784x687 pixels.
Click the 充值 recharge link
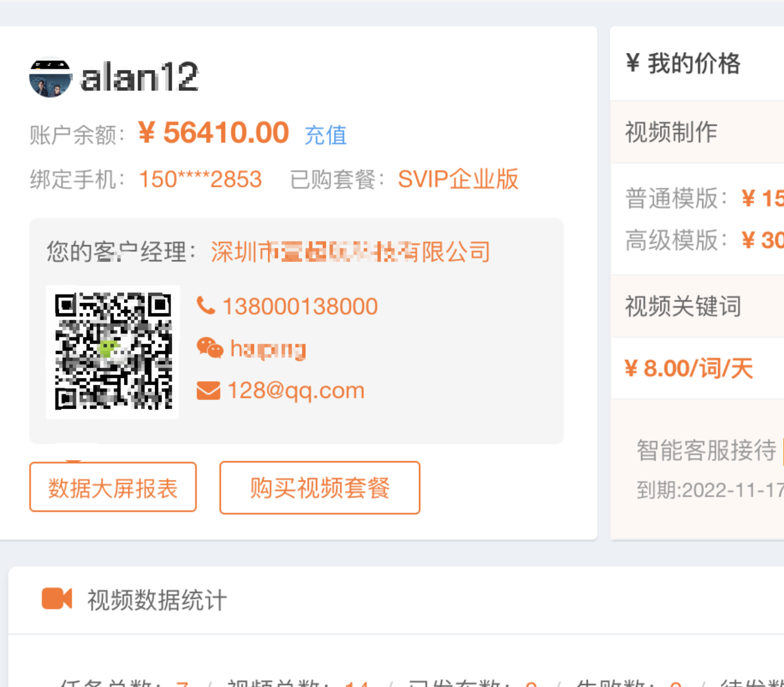pos(325,135)
